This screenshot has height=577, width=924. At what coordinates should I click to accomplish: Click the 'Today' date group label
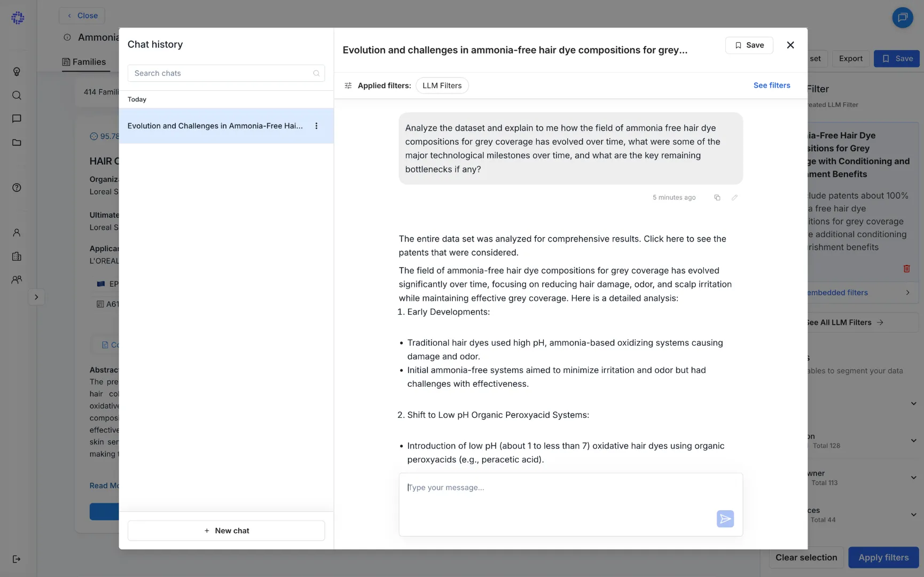pos(137,99)
